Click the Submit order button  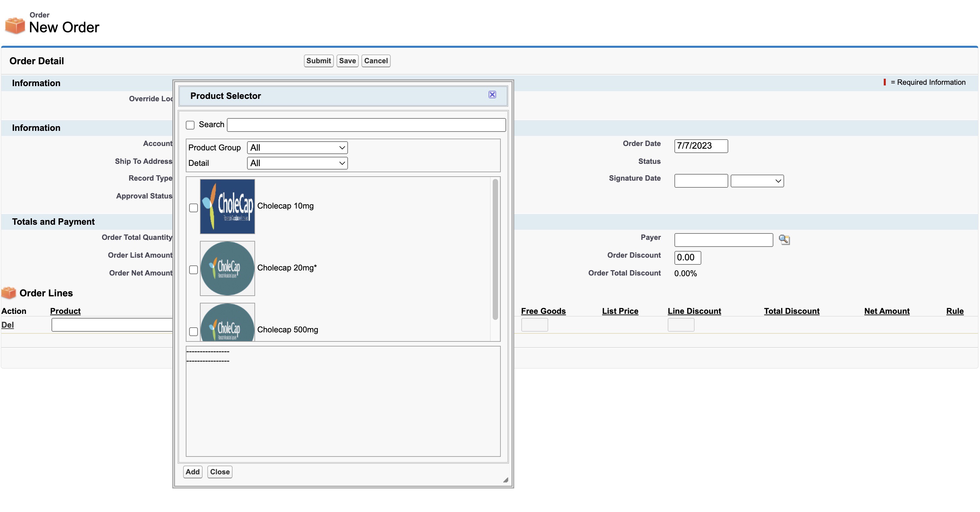pos(318,61)
